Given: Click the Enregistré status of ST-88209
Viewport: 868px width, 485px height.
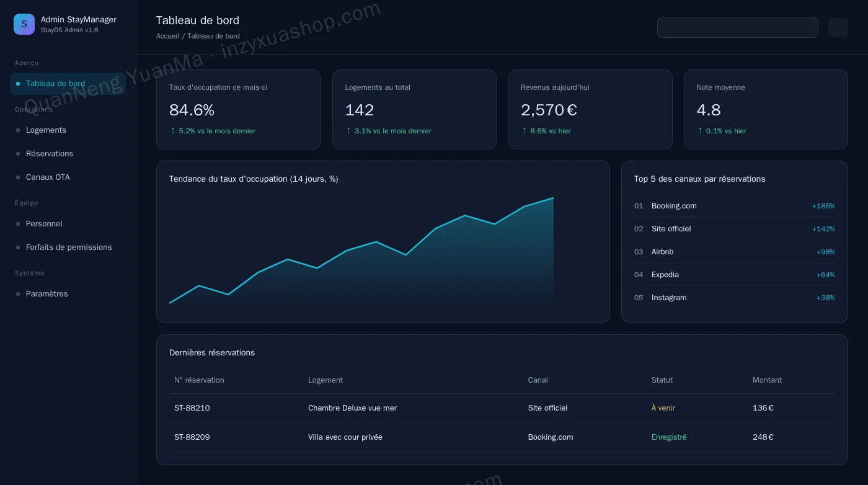Looking at the screenshot, I should click(669, 437).
